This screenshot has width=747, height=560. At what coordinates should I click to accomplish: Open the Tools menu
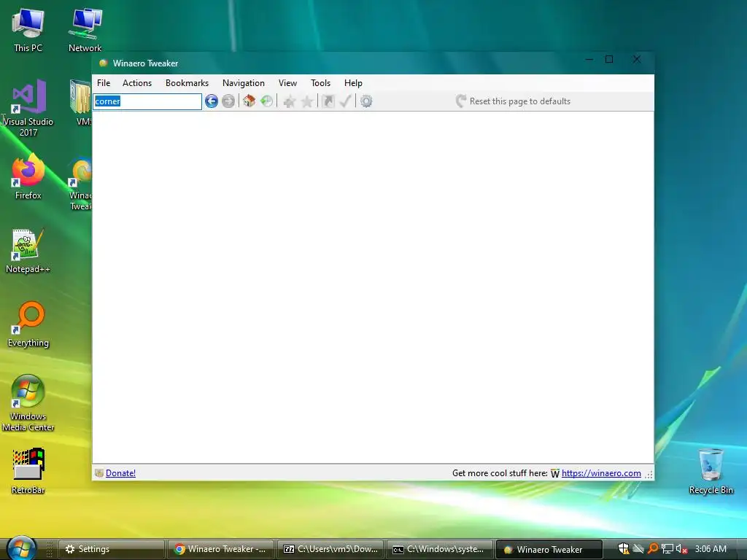pos(321,83)
